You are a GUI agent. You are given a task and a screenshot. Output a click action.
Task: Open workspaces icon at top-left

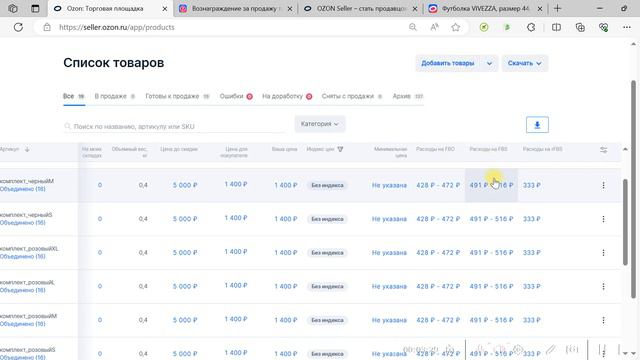[13, 9]
